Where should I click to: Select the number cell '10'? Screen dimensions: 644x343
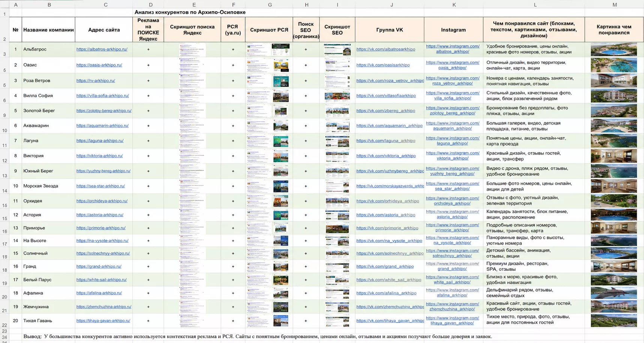[x=15, y=186]
